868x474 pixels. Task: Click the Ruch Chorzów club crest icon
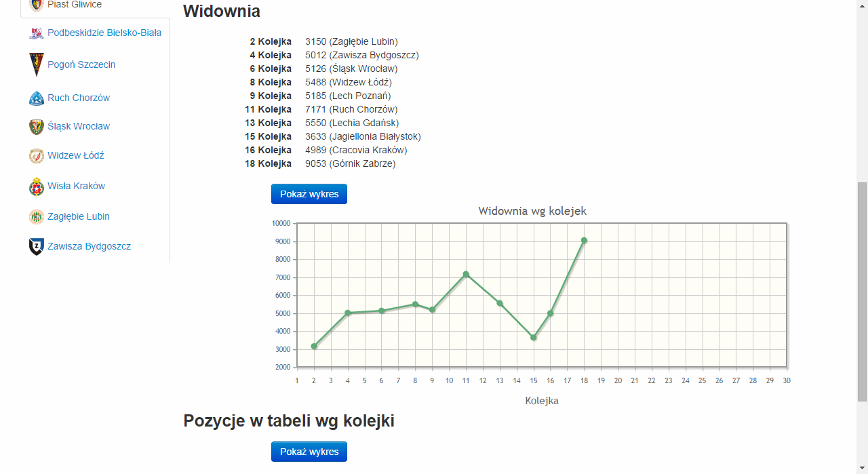[x=37, y=98]
